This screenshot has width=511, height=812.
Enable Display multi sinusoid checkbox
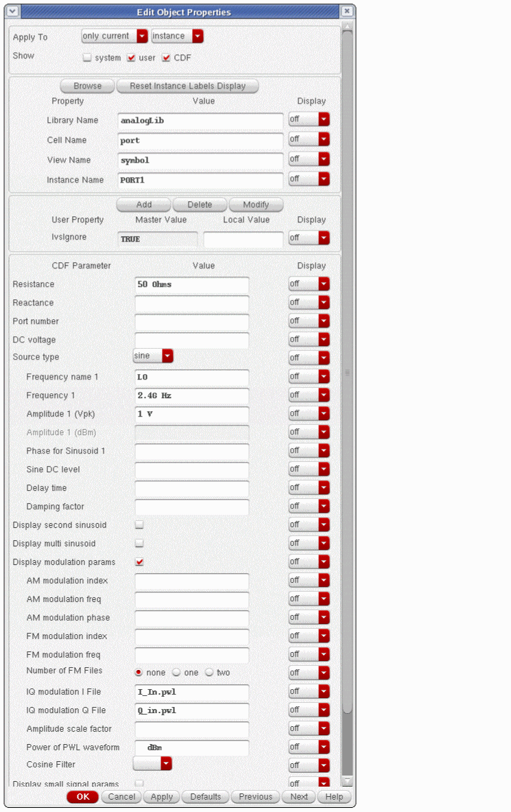tap(139, 543)
